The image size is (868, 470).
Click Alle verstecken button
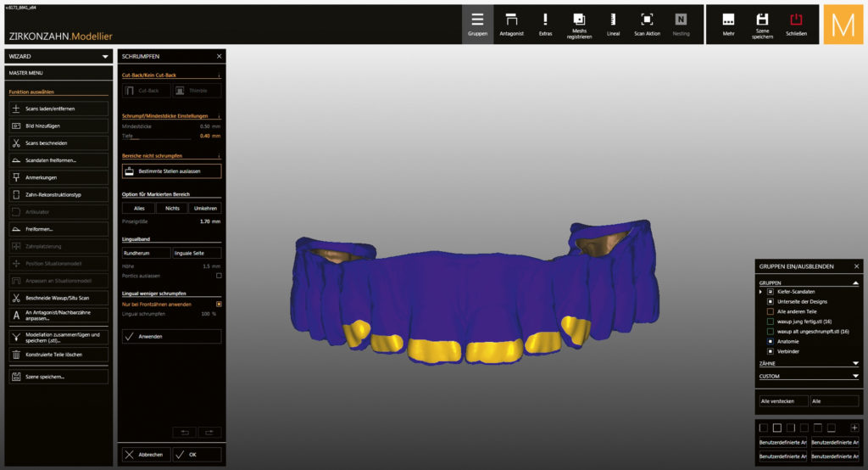[x=783, y=401]
